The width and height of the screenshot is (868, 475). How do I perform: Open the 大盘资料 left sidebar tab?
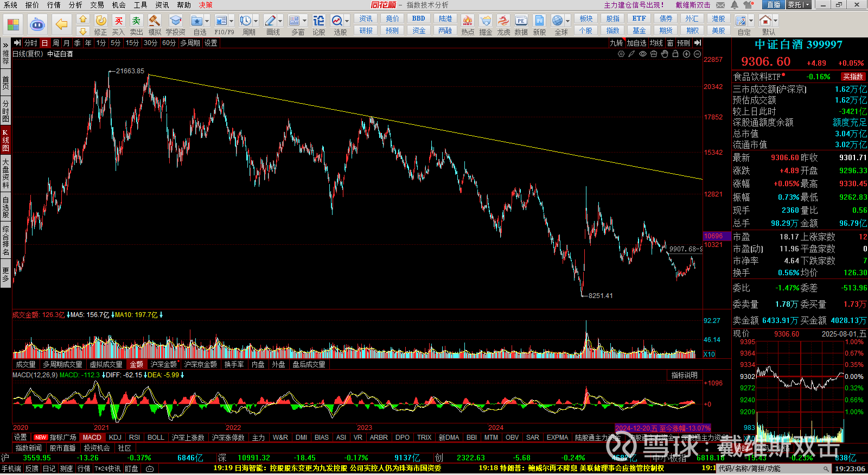5,173
